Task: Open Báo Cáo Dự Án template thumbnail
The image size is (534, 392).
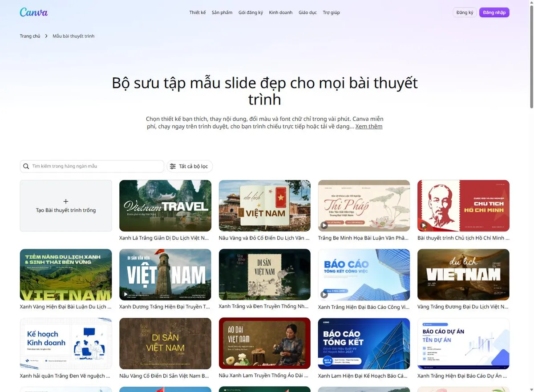Action: tap(463, 344)
